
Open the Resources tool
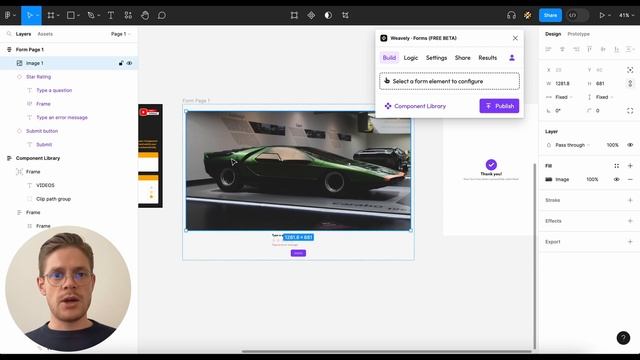coord(128,16)
